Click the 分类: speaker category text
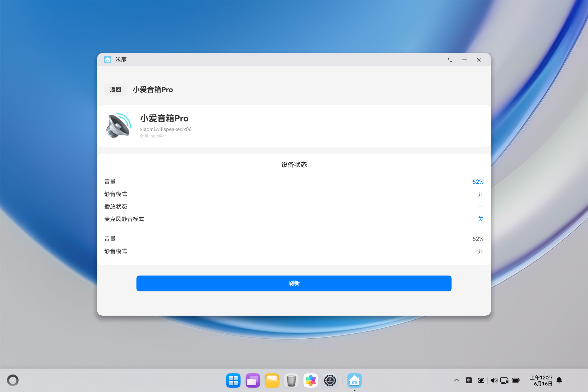Screen dimensions: 588x392 [x=153, y=136]
